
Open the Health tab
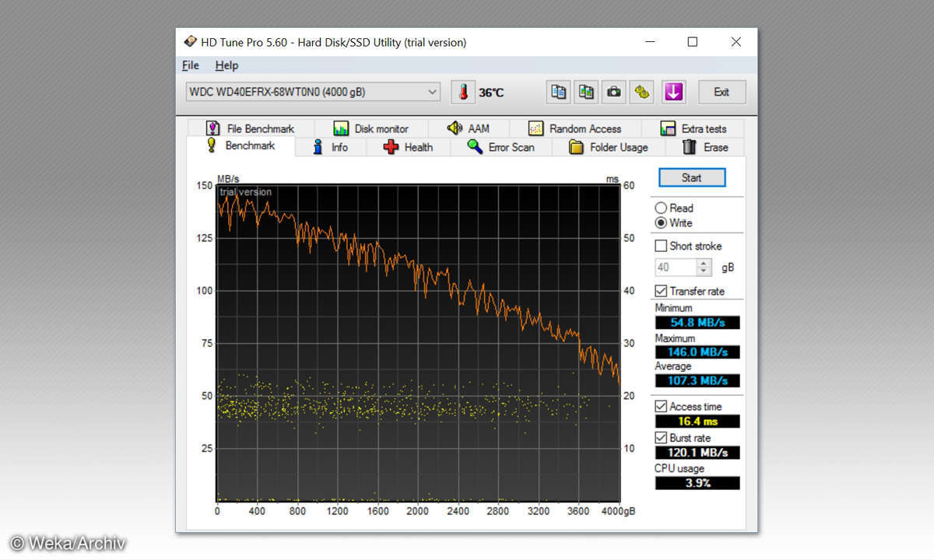tap(408, 147)
